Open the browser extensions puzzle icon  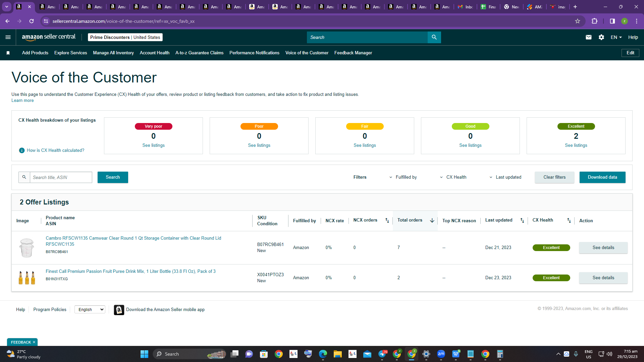click(x=594, y=21)
